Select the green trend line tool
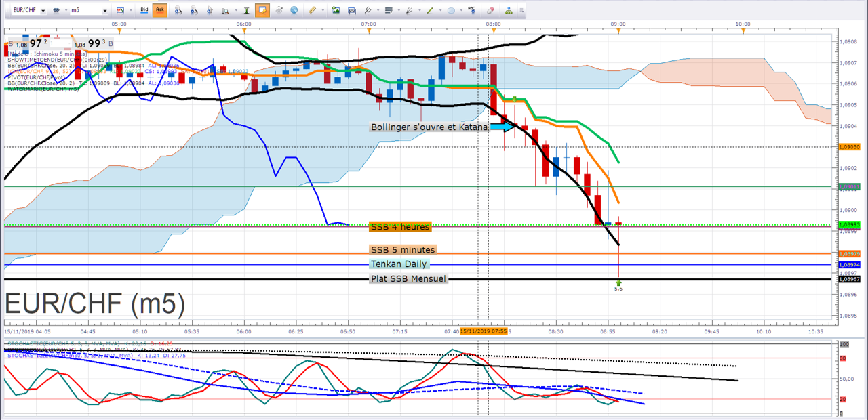The width and height of the screenshot is (868, 420). [x=430, y=10]
